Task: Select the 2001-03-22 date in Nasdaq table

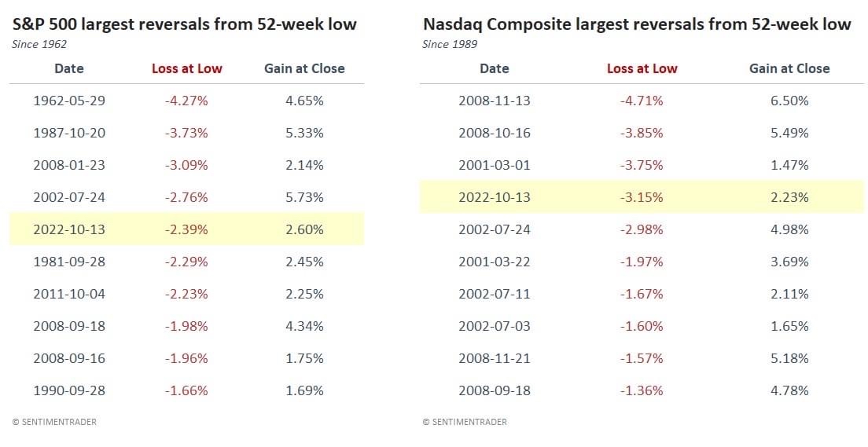Action: (495, 262)
